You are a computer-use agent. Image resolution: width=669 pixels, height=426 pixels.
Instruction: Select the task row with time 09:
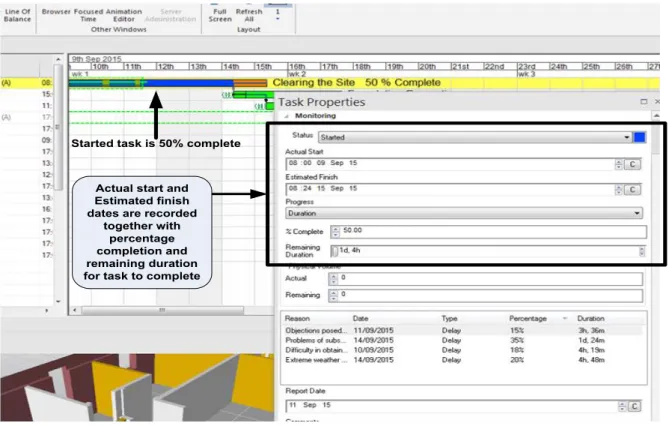(x=26, y=140)
